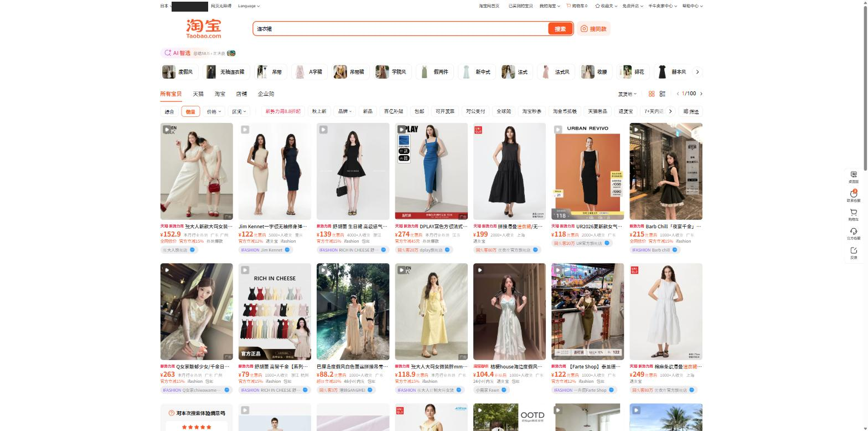Click the search text input field
The width and height of the screenshot is (868, 431).
pos(400,29)
